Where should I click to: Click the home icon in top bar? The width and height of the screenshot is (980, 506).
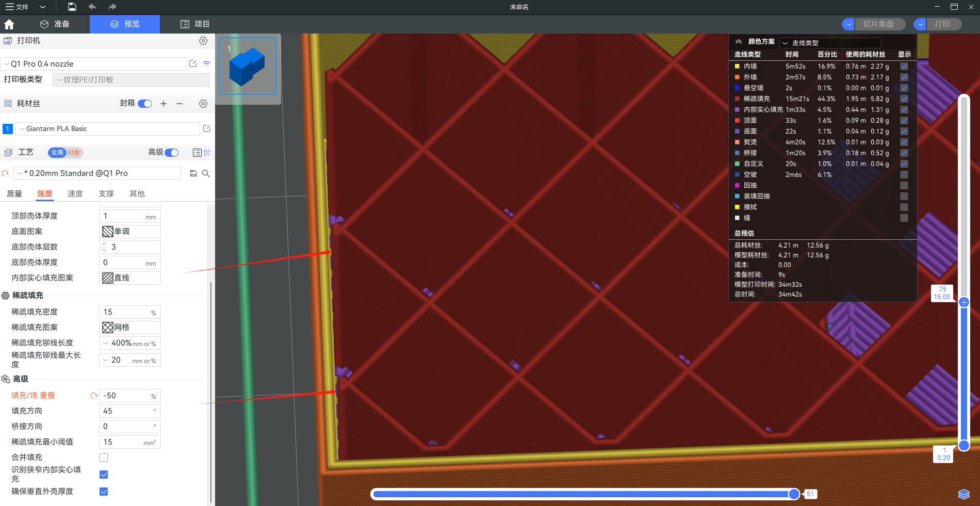tap(9, 24)
